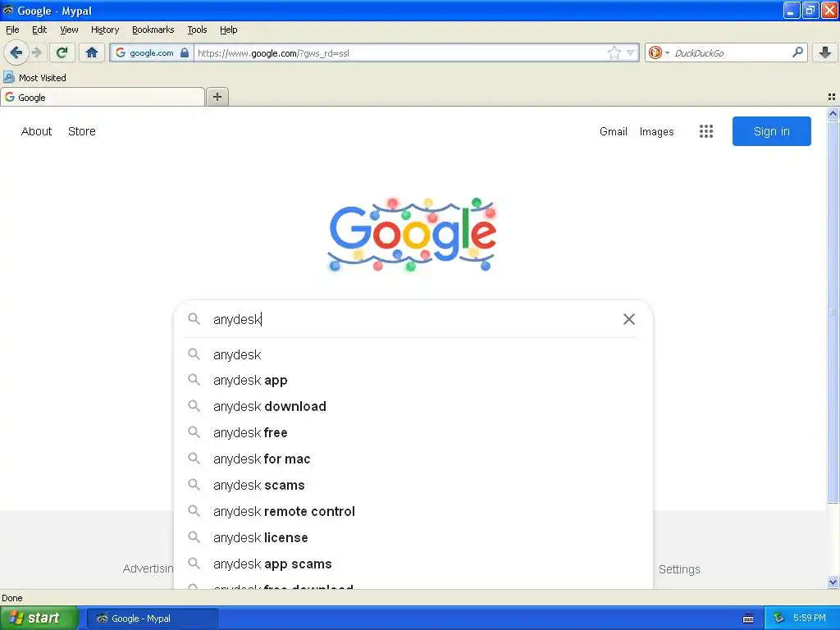
Task: Open the home page via the house icon
Action: 92,52
